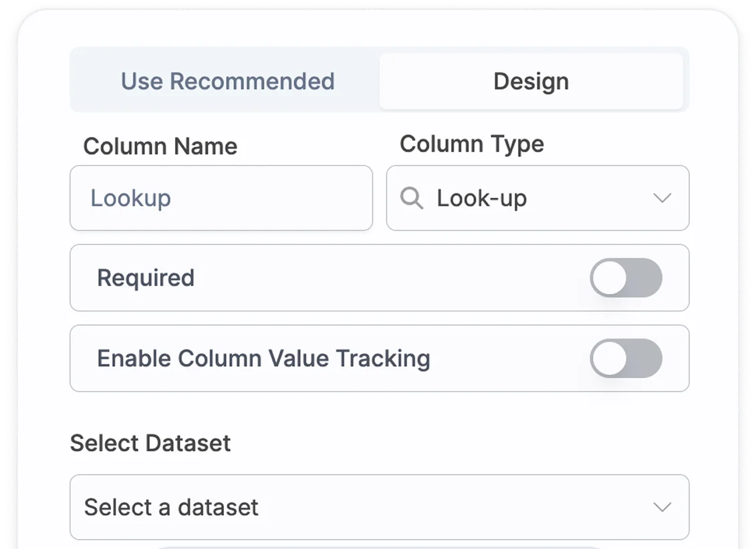Click the knob of the Tracking toggle

[609, 358]
